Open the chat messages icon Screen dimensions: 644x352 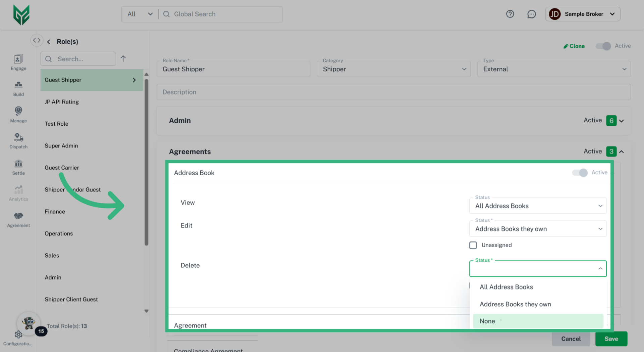click(x=531, y=14)
